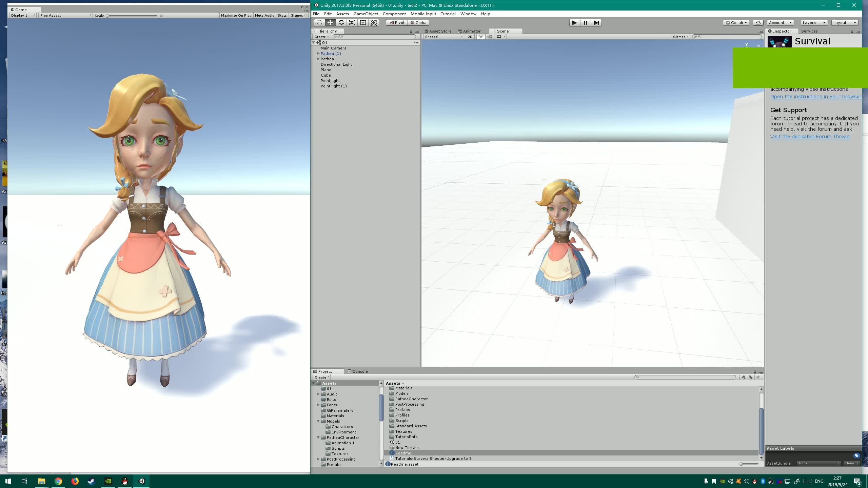Toggle scene audio speaker icon
This screenshot has width=868, height=488.
pyautogui.click(x=490, y=37)
